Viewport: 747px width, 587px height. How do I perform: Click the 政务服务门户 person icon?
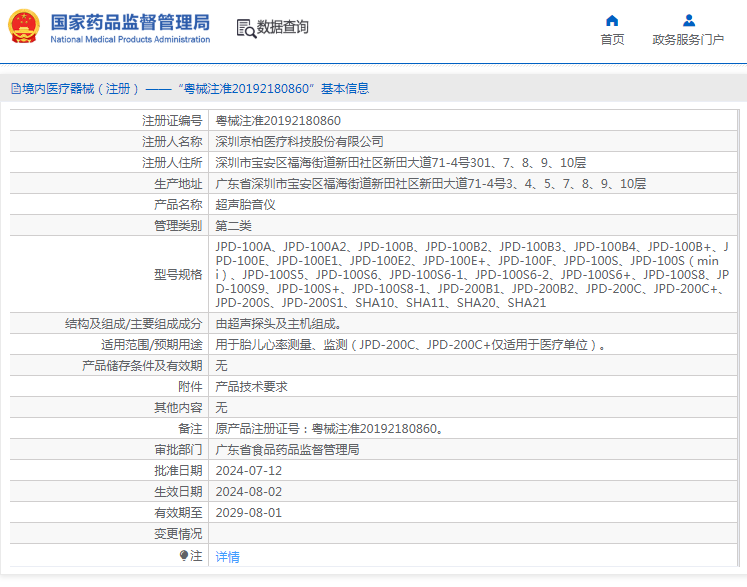tap(689, 20)
